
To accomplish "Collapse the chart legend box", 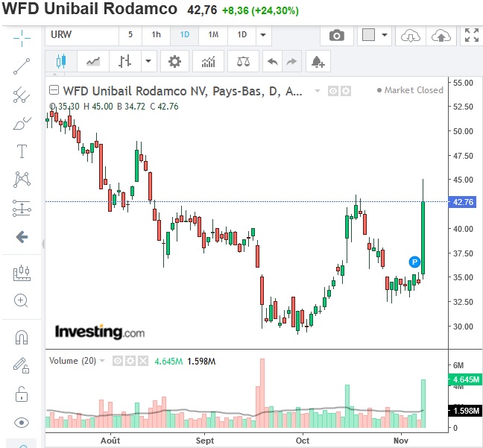I will (x=54, y=90).
